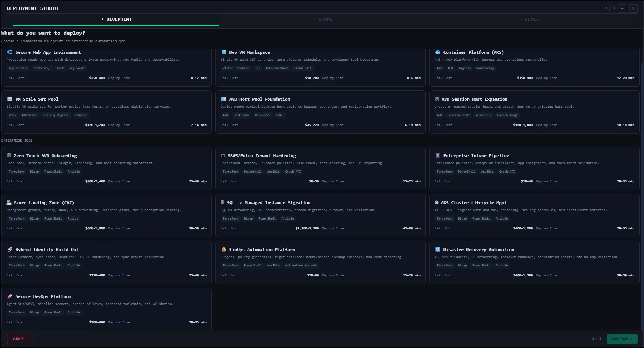Select the AVD Host Pool Foundation title
This screenshot has height=348, width=644.
[x=260, y=99]
